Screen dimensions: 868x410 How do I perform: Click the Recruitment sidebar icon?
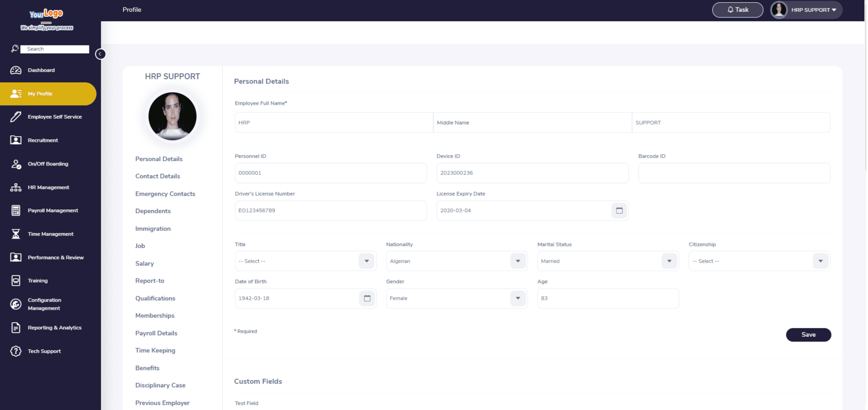click(16, 140)
